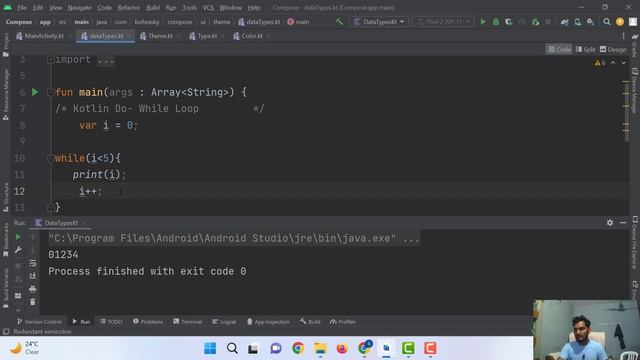The width and height of the screenshot is (640, 360).
Task: Click 'app' module in navigation bar
Action: 45,22
